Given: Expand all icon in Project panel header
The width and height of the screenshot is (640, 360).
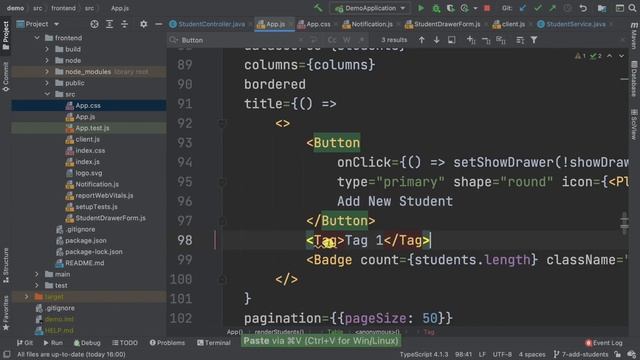Looking at the screenshot, I should [x=109, y=24].
